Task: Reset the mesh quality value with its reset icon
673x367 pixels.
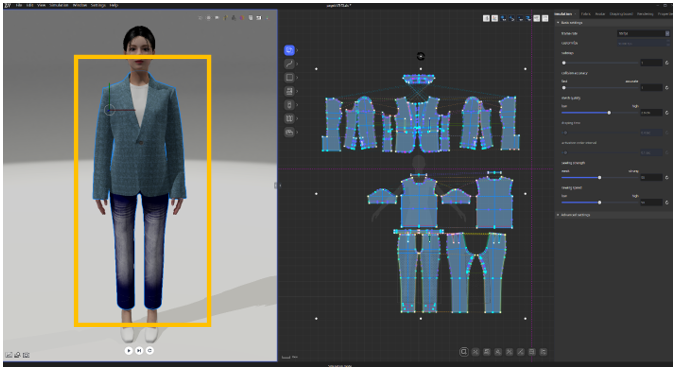Action: (667, 113)
